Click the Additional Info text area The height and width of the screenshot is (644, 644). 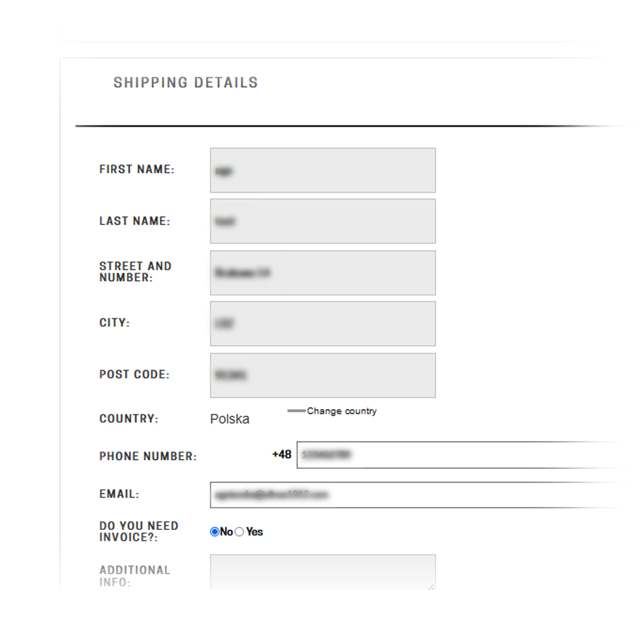tap(323, 572)
